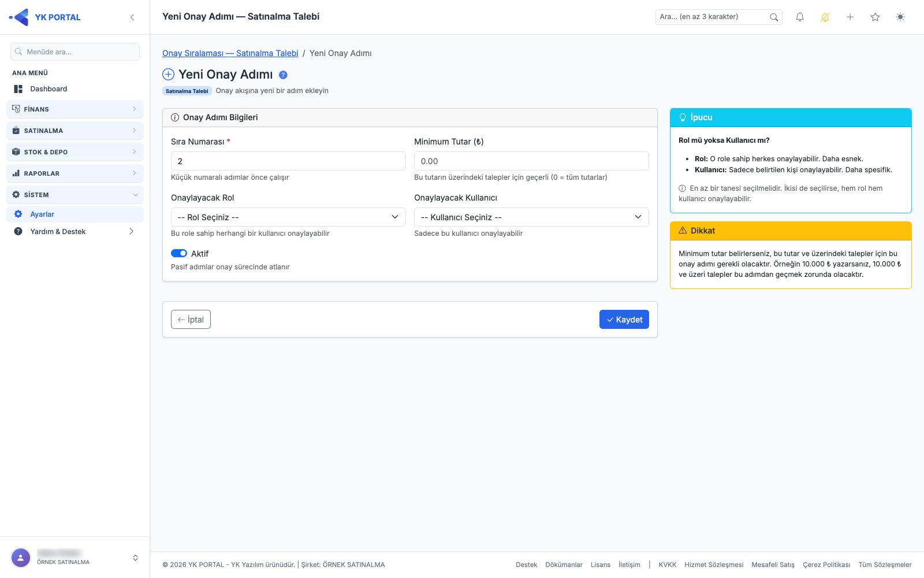924x578 pixels.
Task: Open the company switcher arrows in the sidebar footer
Action: tap(135, 558)
